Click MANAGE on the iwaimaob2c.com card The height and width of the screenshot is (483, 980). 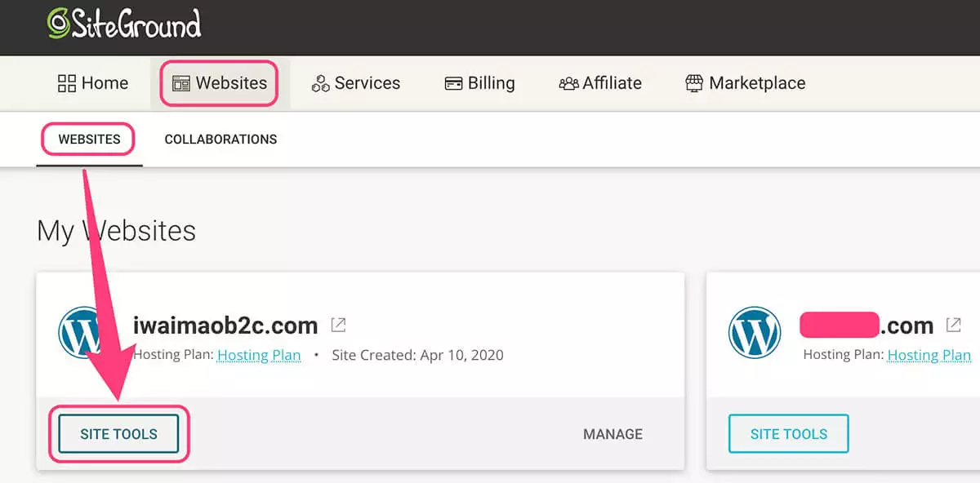tap(612, 434)
